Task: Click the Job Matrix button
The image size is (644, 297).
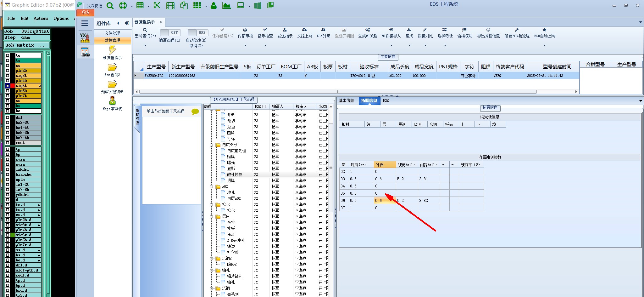Action: point(27,45)
